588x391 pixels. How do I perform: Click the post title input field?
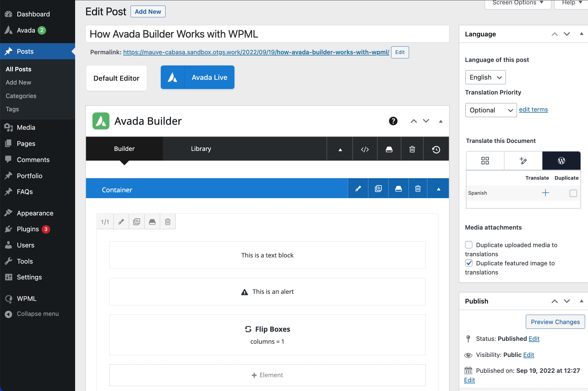click(x=267, y=34)
